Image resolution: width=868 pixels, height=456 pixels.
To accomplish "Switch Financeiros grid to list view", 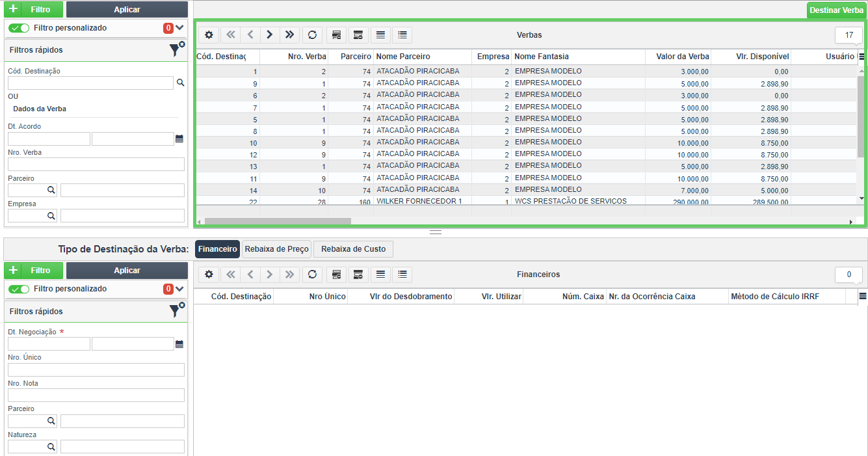I will click(x=403, y=275).
